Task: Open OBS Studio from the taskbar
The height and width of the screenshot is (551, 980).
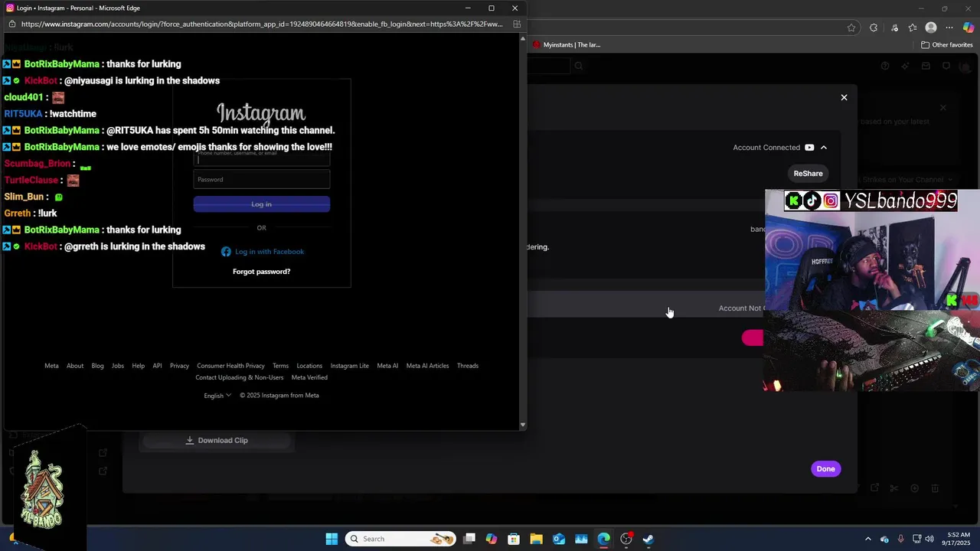Action: coord(626,539)
